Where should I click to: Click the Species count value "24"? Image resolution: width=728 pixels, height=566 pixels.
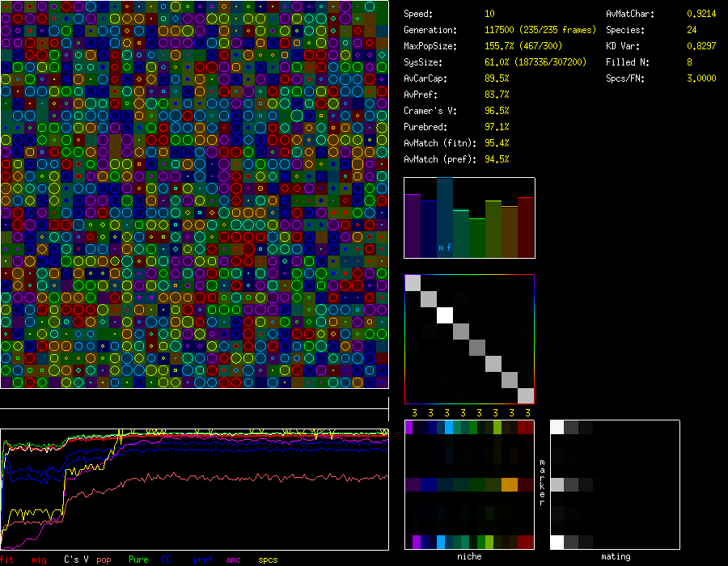click(x=692, y=30)
